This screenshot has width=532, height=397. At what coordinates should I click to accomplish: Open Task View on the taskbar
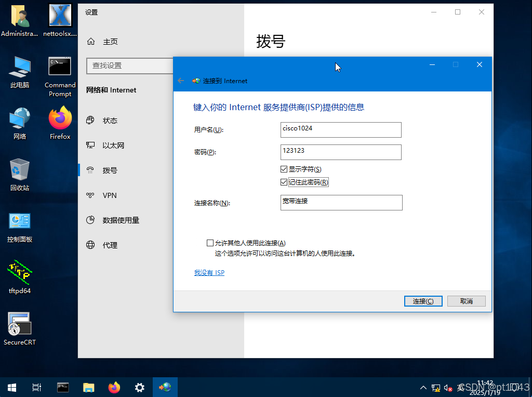click(x=37, y=387)
